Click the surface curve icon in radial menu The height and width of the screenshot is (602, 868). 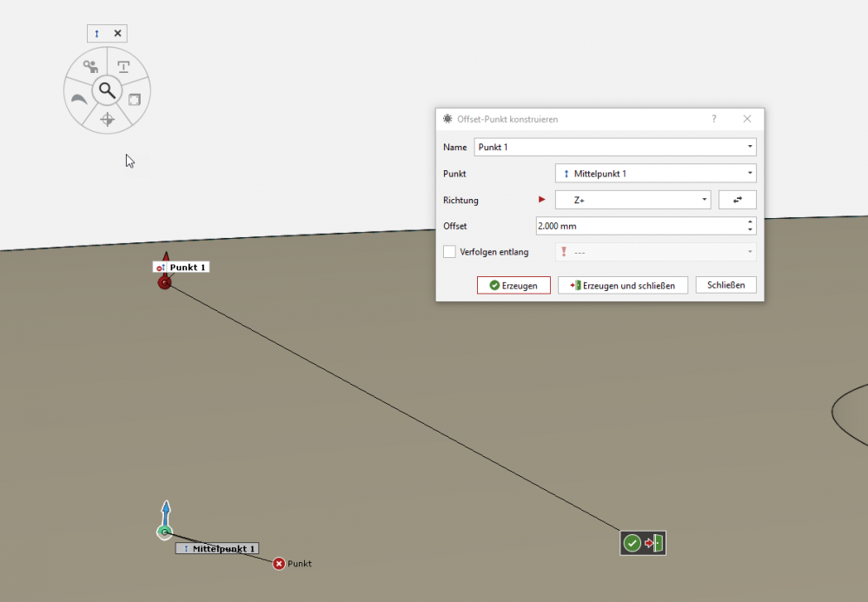[79, 100]
